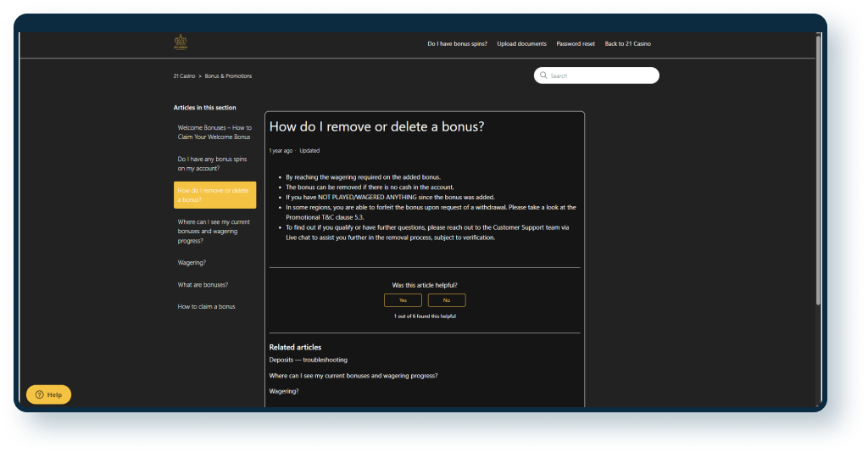The width and height of the screenshot is (868, 453).
Task: Click 'Was this article helpful?' text
Action: coord(425,285)
